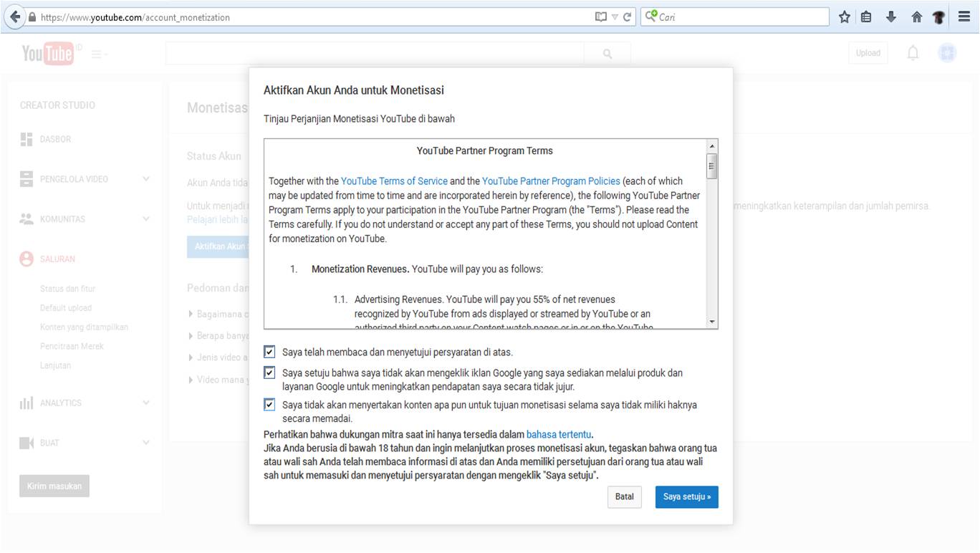This screenshot has height=553, width=980.
Task: Click the search engine icon in Cari box
Action: pyautogui.click(x=651, y=16)
